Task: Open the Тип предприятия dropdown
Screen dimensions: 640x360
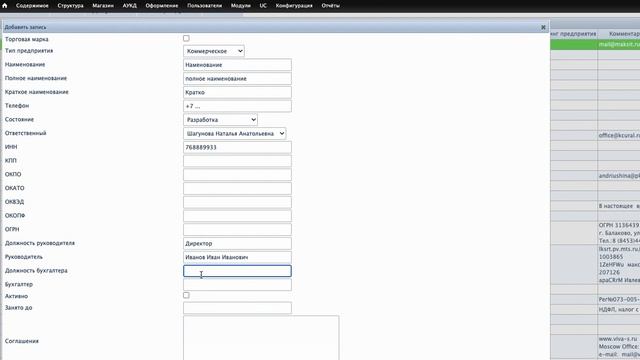Action: coord(214,51)
